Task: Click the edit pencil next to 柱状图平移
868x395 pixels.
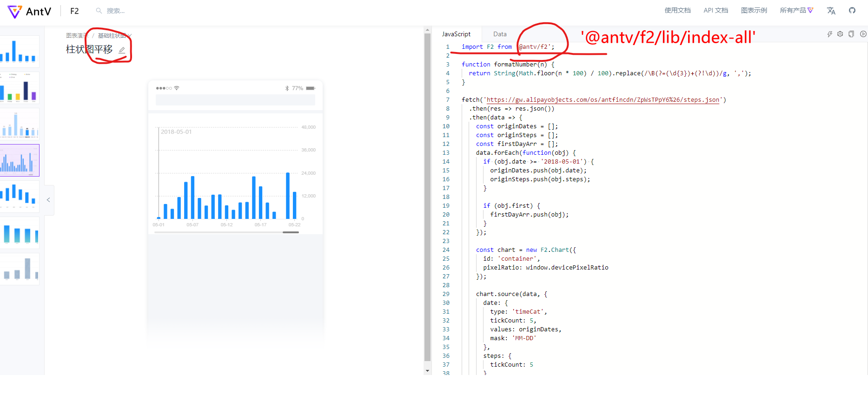Action: tap(122, 50)
